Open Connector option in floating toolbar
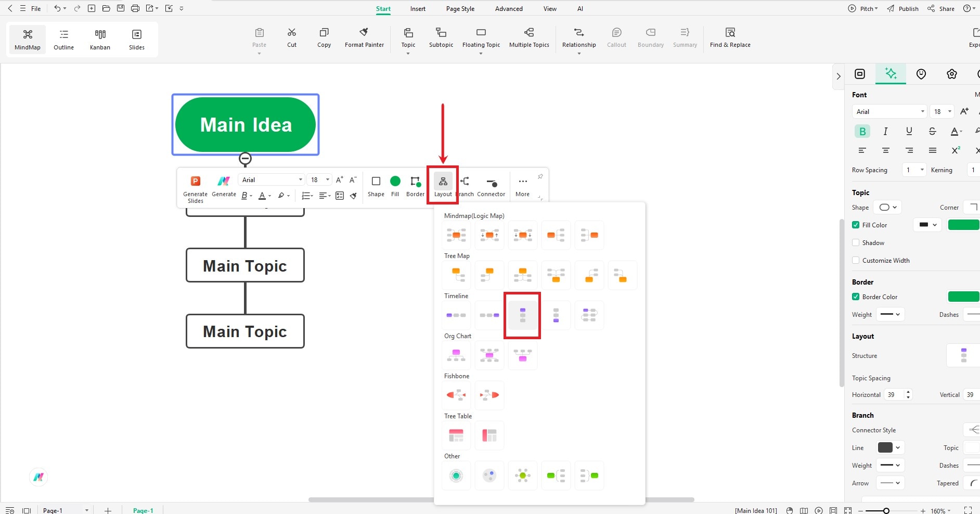The image size is (980, 514). [x=491, y=186]
